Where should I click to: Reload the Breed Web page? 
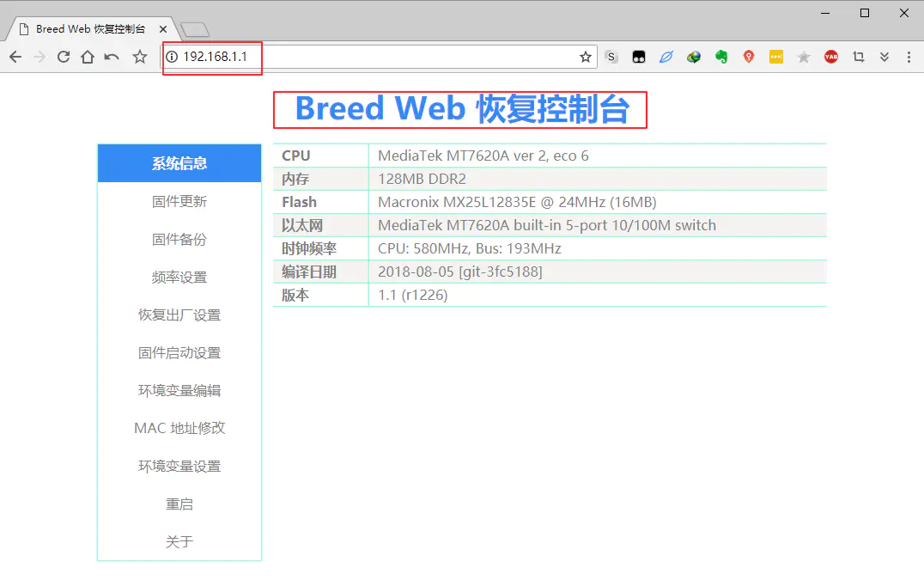click(x=64, y=57)
